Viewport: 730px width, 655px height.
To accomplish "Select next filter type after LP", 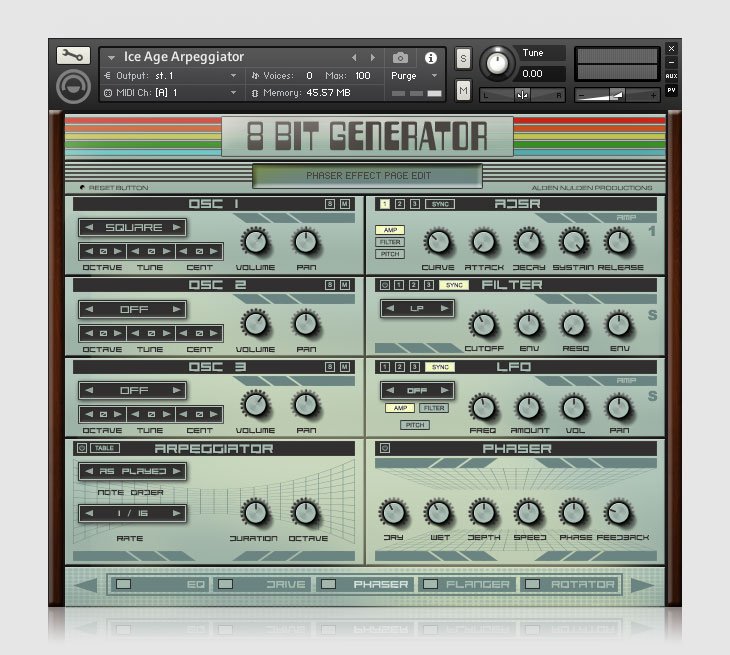I will click(x=445, y=308).
